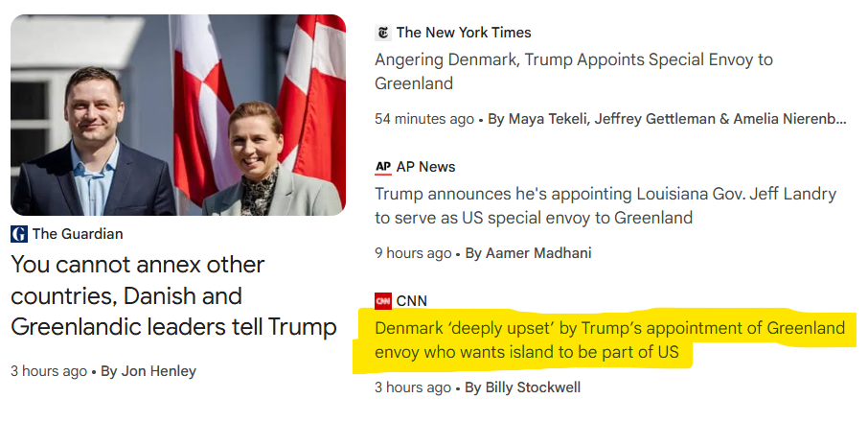Click the red AP News logo icon
868x422 pixels.
tap(383, 167)
